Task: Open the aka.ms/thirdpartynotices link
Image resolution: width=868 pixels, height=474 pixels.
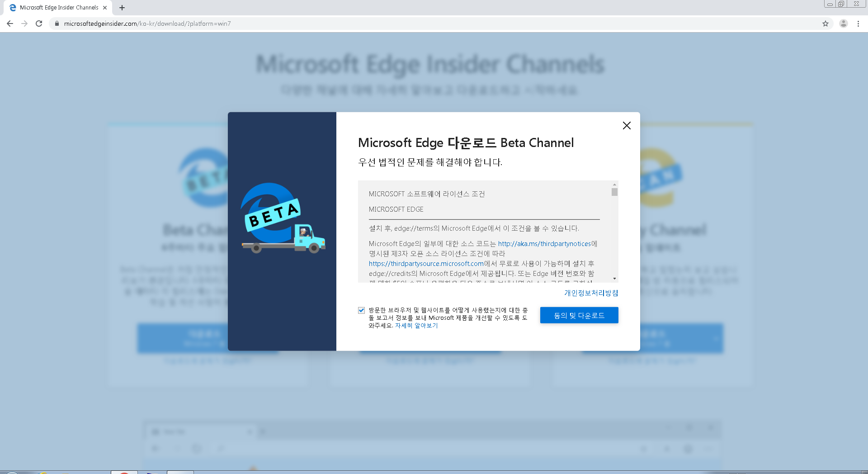Action: pyautogui.click(x=544, y=244)
